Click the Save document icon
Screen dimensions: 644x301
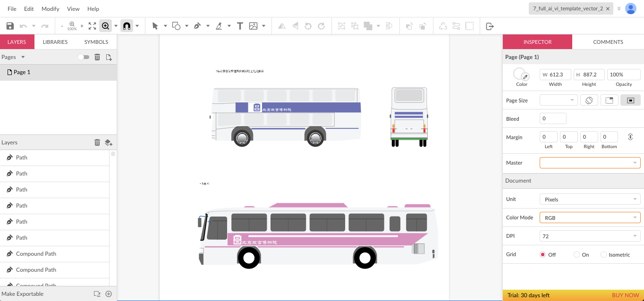tap(9, 25)
